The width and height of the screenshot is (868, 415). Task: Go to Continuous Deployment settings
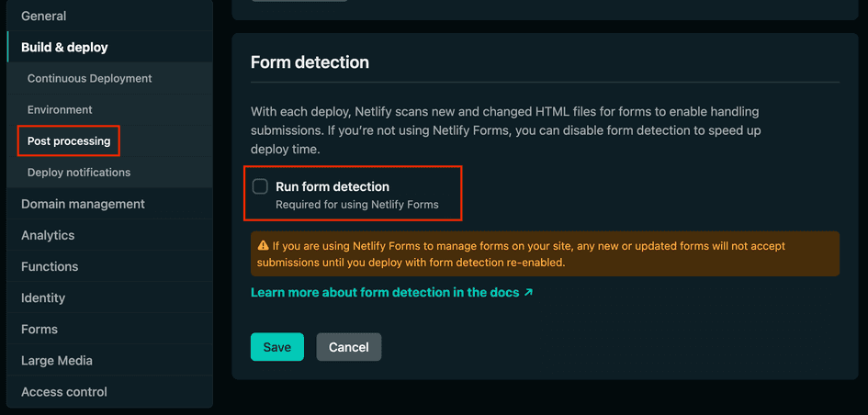point(90,78)
